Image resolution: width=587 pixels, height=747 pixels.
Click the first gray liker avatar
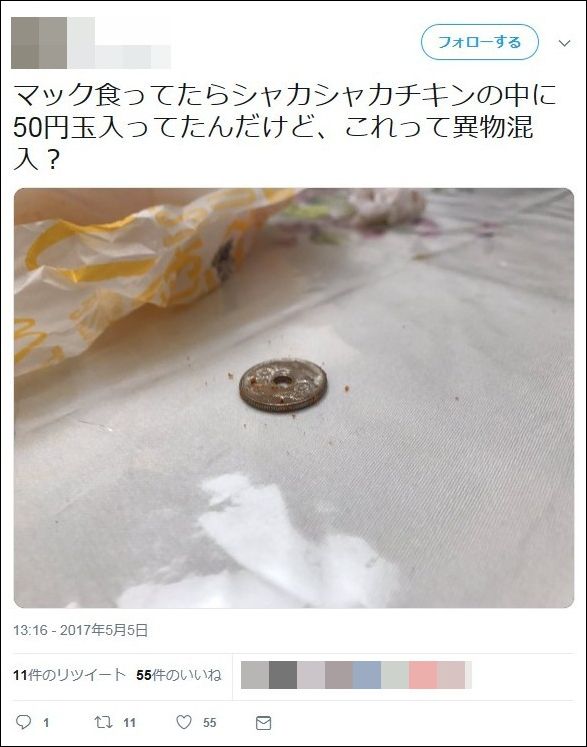pyautogui.click(x=255, y=675)
